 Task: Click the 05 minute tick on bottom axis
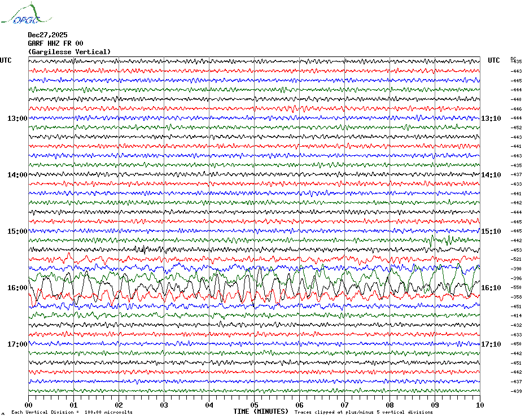(x=255, y=405)
